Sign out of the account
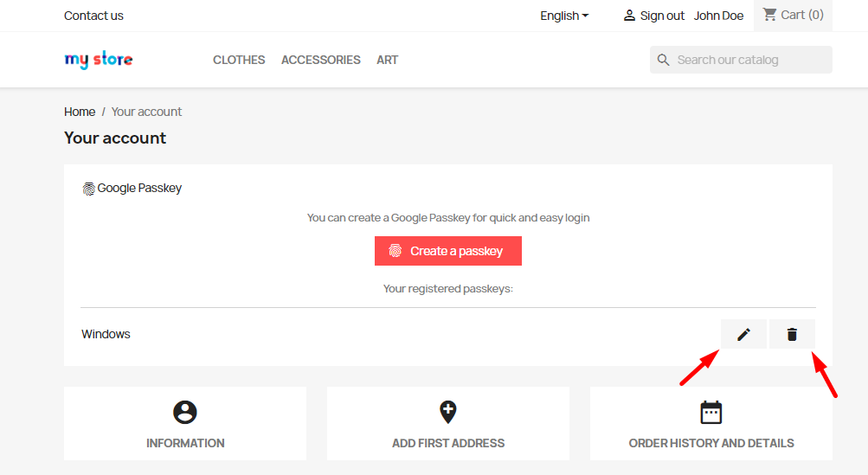 [x=662, y=16]
